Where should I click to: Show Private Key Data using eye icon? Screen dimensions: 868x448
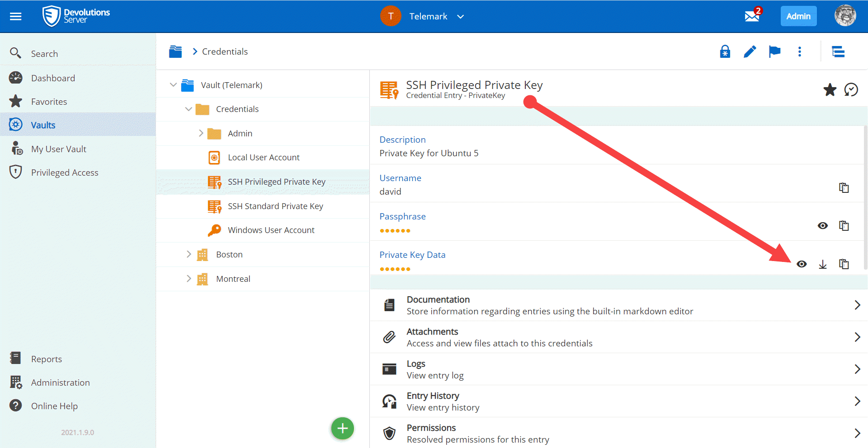click(x=802, y=265)
